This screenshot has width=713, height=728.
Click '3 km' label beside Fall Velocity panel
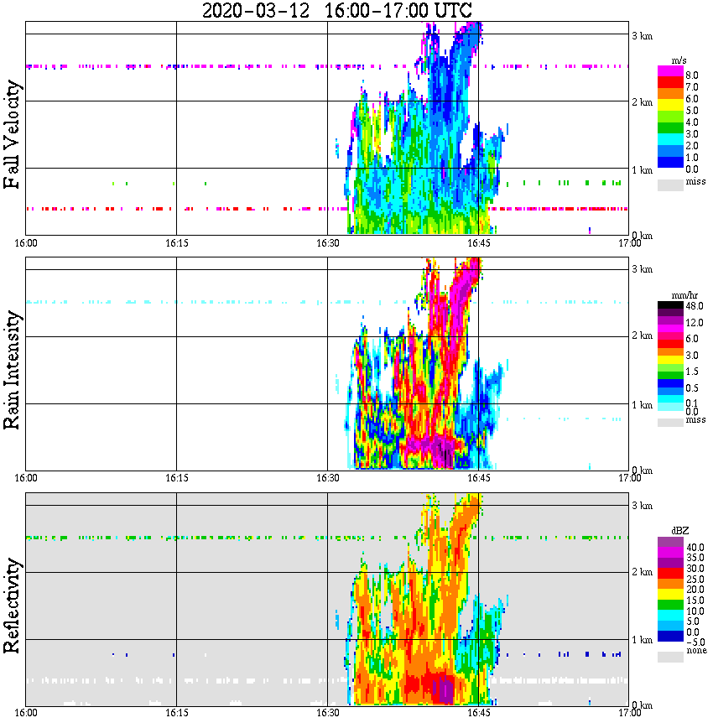pyautogui.click(x=642, y=36)
